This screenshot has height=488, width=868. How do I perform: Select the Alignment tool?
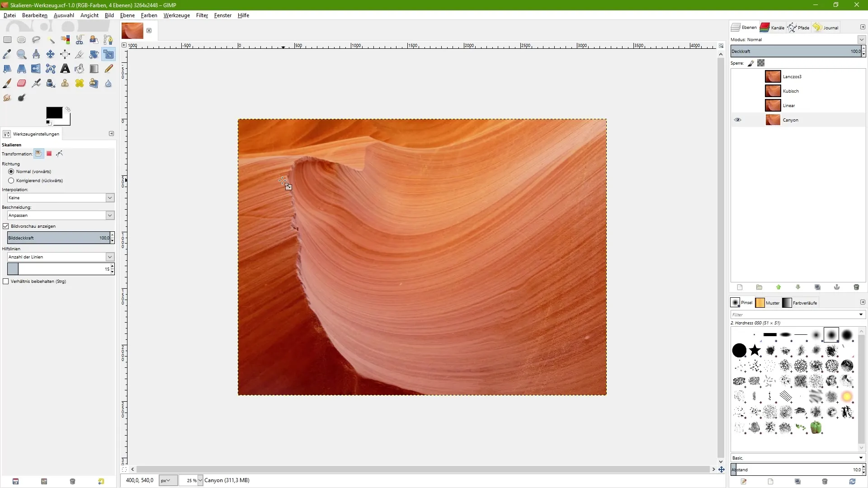(x=65, y=54)
